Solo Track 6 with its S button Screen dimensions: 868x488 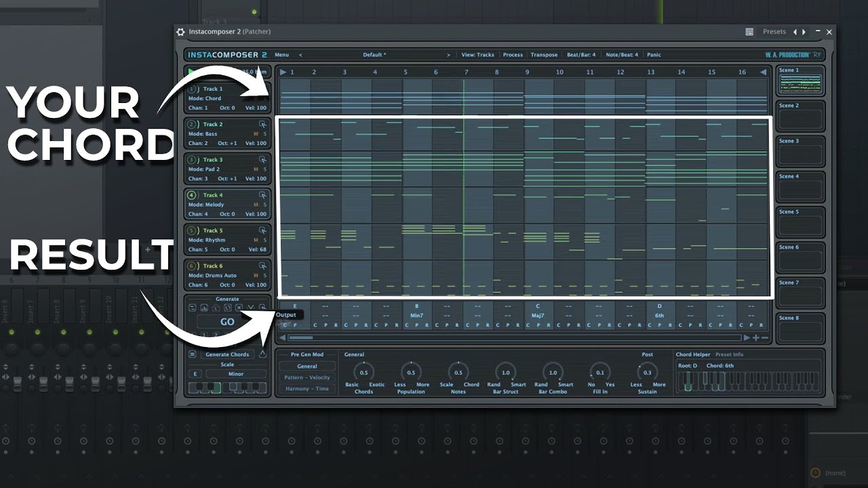[x=264, y=275]
